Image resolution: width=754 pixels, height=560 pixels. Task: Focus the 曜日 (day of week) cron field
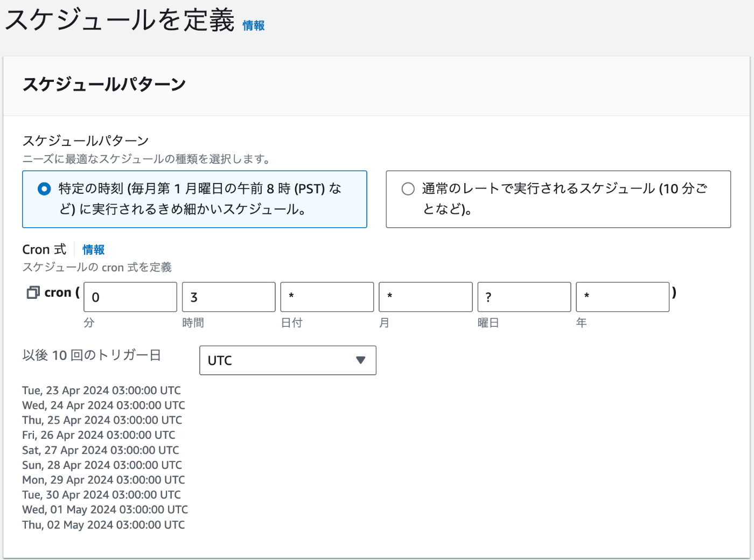(524, 297)
